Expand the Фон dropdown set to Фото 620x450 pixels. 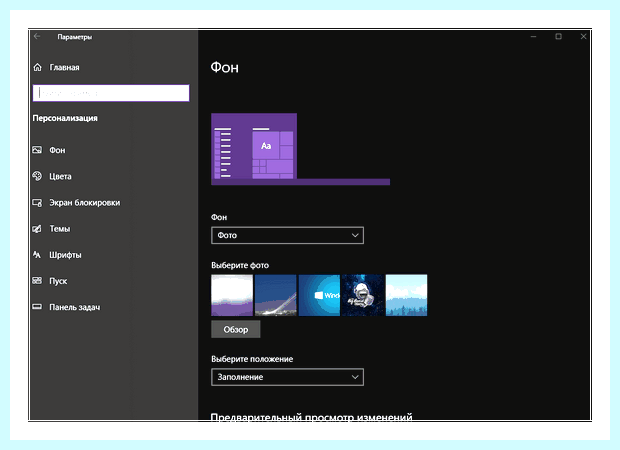[287, 235]
